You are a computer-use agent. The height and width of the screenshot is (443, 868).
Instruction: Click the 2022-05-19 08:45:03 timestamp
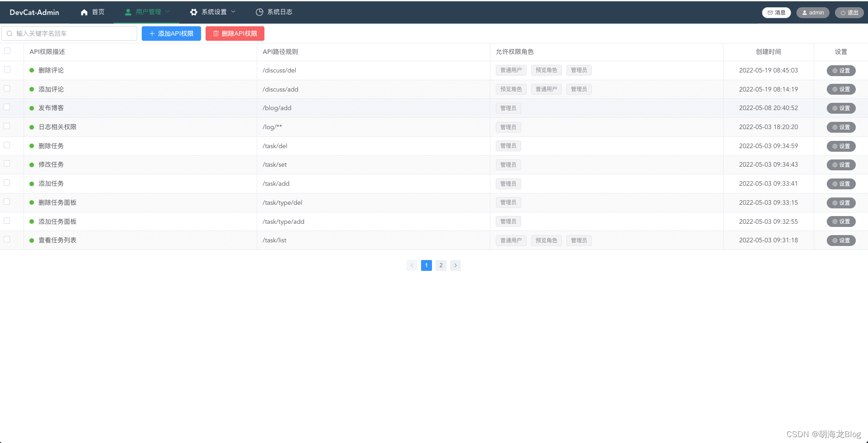pyautogui.click(x=768, y=70)
